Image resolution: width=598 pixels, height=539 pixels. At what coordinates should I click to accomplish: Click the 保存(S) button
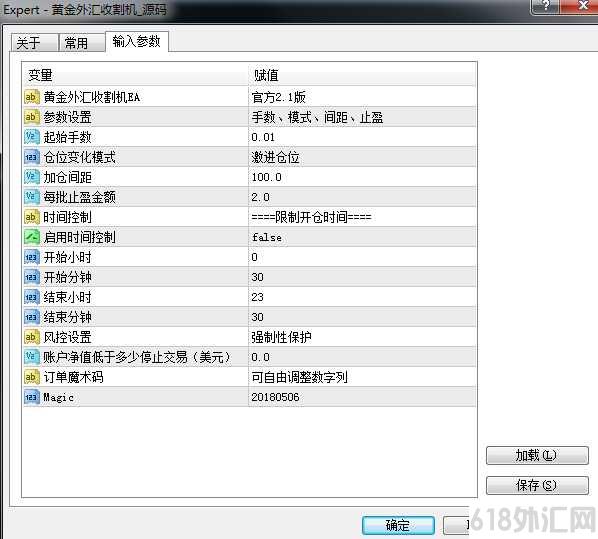click(537, 485)
